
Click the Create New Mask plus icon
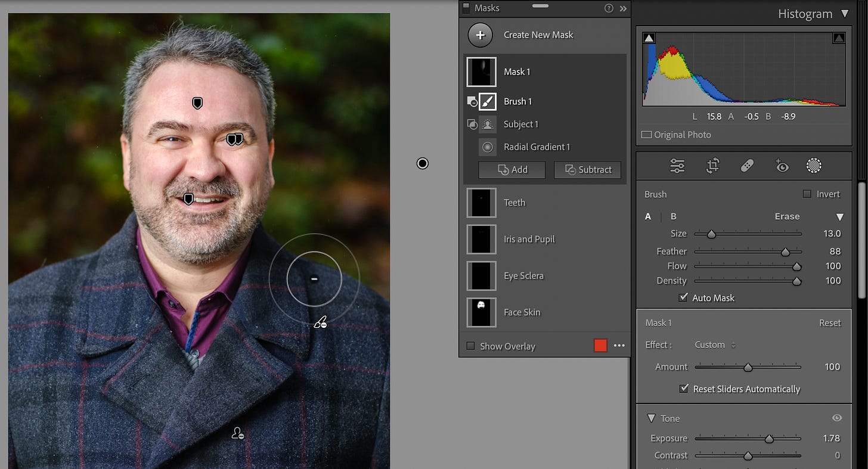click(480, 35)
